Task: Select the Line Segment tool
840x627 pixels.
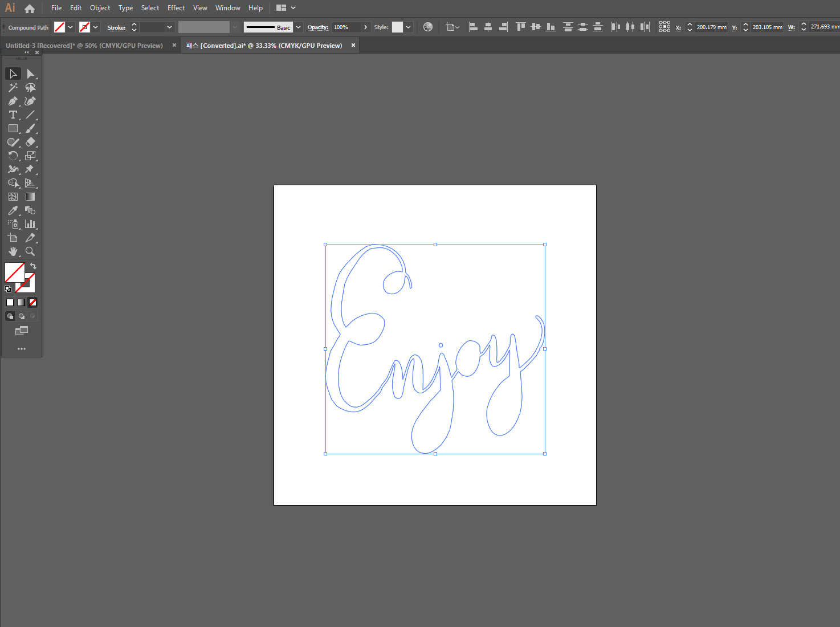Action: tap(30, 115)
